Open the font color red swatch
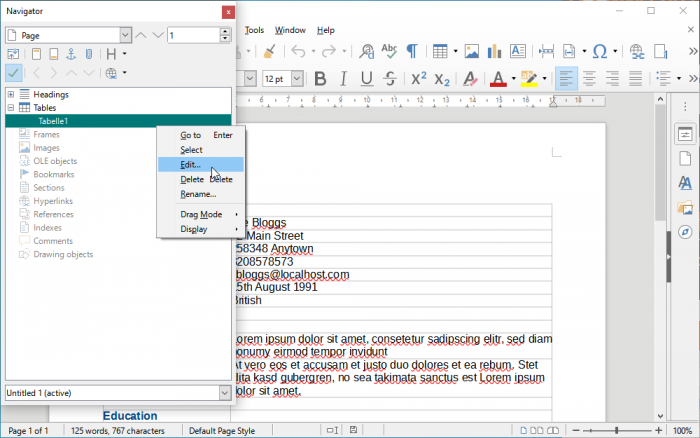The height and width of the screenshot is (438, 700). 498,78
